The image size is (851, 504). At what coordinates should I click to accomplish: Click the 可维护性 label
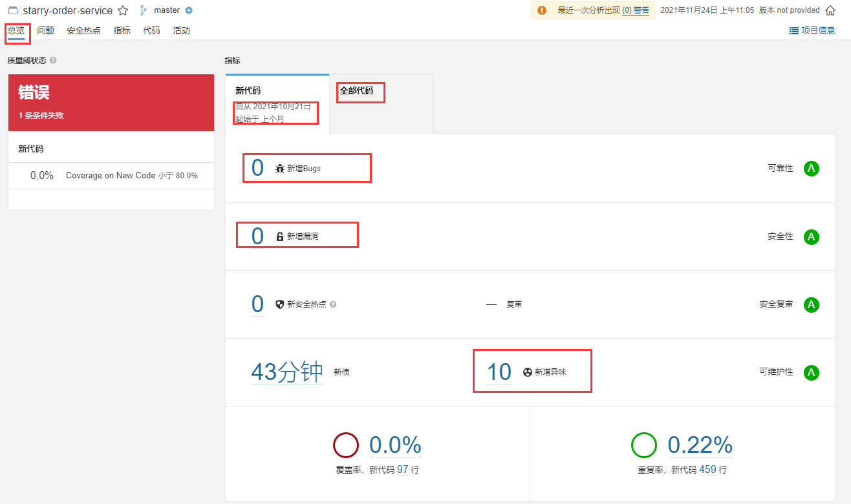776,372
